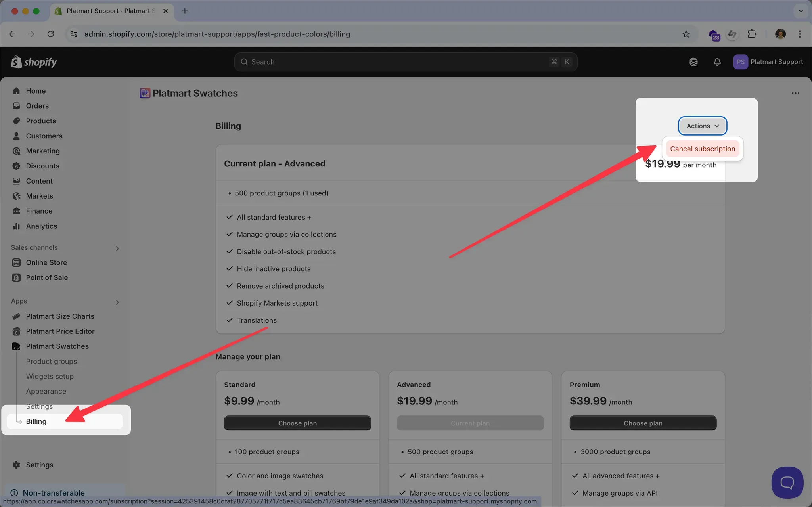Click the Analytics bar chart icon
The height and width of the screenshot is (507, 812).
click(x=16, y=226)
